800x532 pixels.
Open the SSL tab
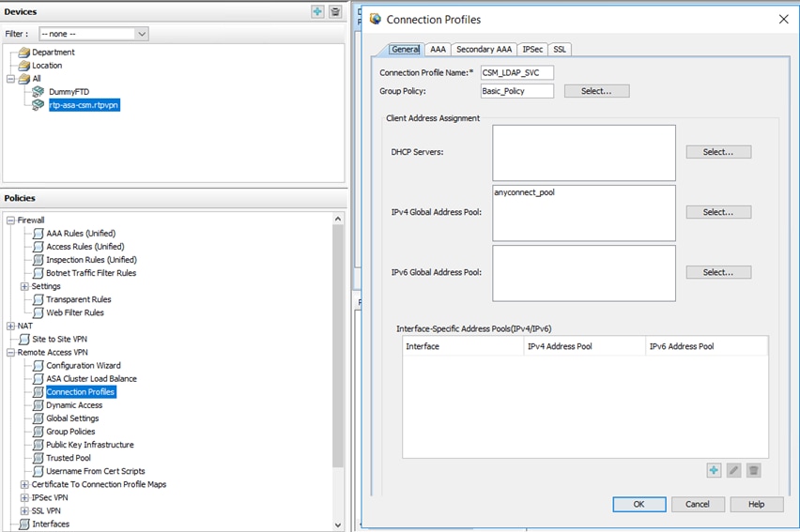click(x=560, y=50)
